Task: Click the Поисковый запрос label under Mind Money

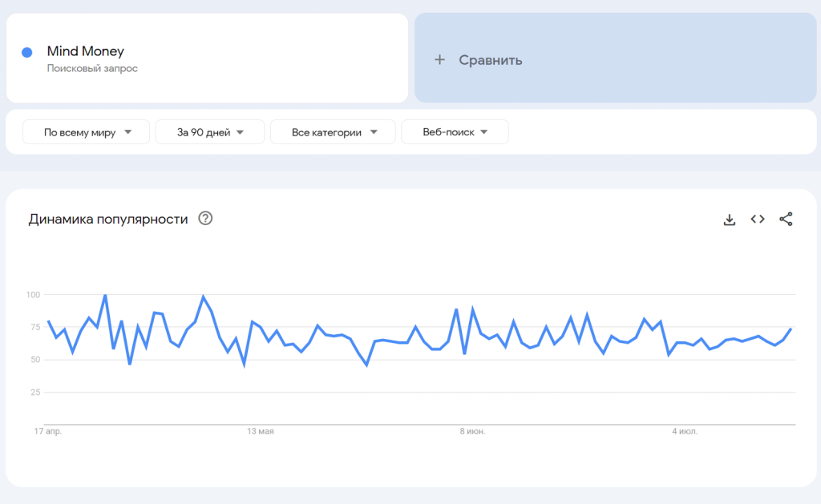Action: click(x=92, y=69)
